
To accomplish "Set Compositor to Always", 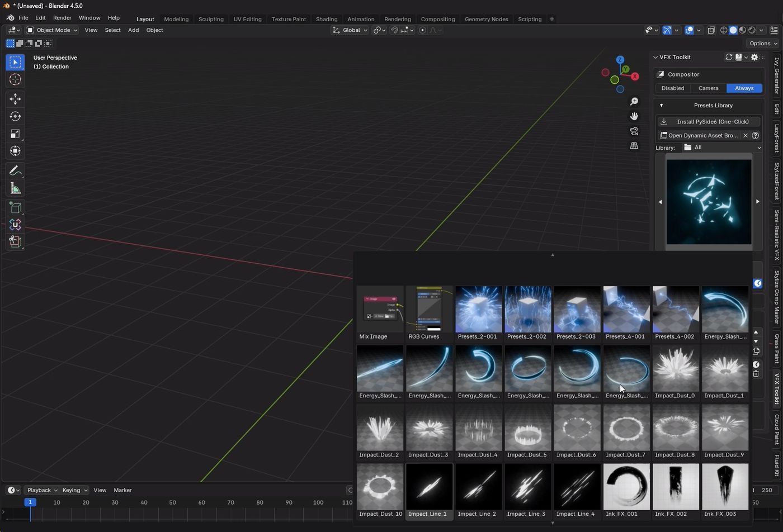I will [x=744, y=88].
